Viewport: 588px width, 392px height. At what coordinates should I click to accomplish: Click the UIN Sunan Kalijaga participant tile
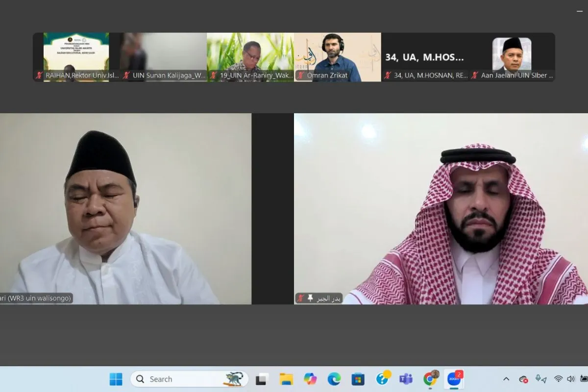pyautogui.click(x=163, y=56)
